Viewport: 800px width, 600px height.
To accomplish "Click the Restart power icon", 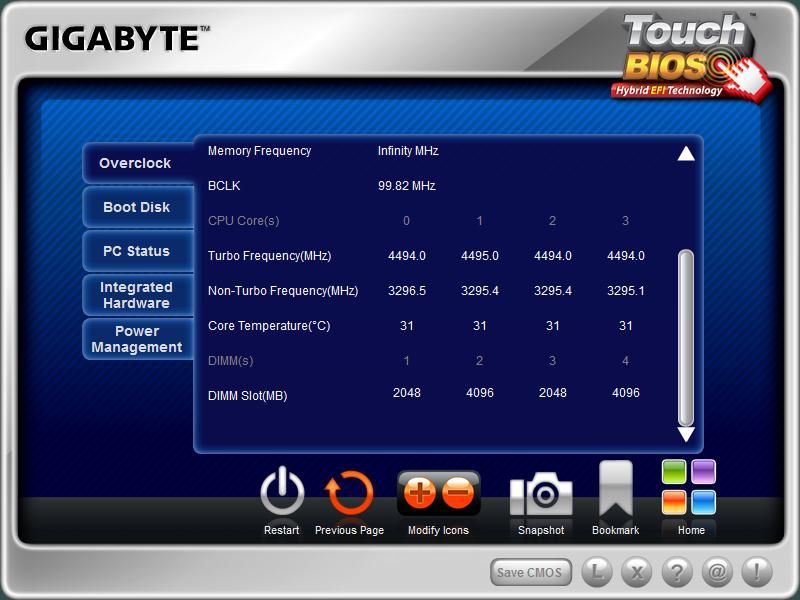I will tap(282, 492).
